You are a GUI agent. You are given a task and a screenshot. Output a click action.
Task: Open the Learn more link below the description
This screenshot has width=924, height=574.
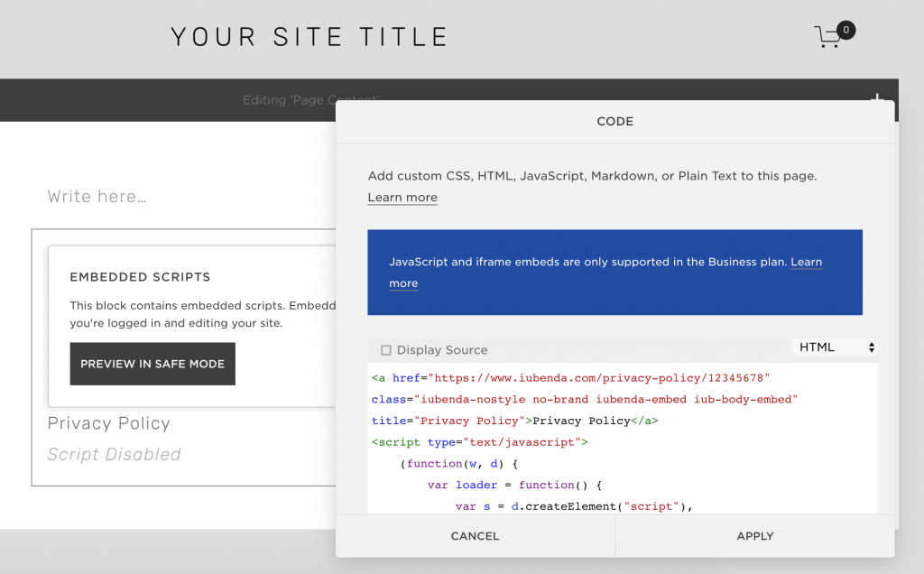(402, 197)
